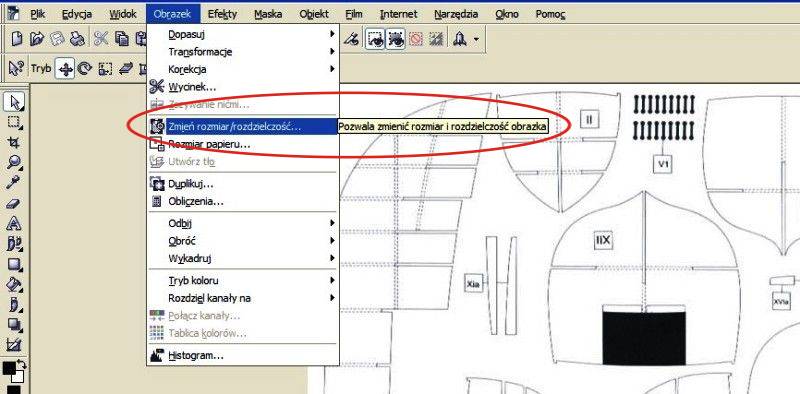Select the Crop tool in toolbox
Screen dimensions: 800x394
pyautogui.click(x=14, y=142)
